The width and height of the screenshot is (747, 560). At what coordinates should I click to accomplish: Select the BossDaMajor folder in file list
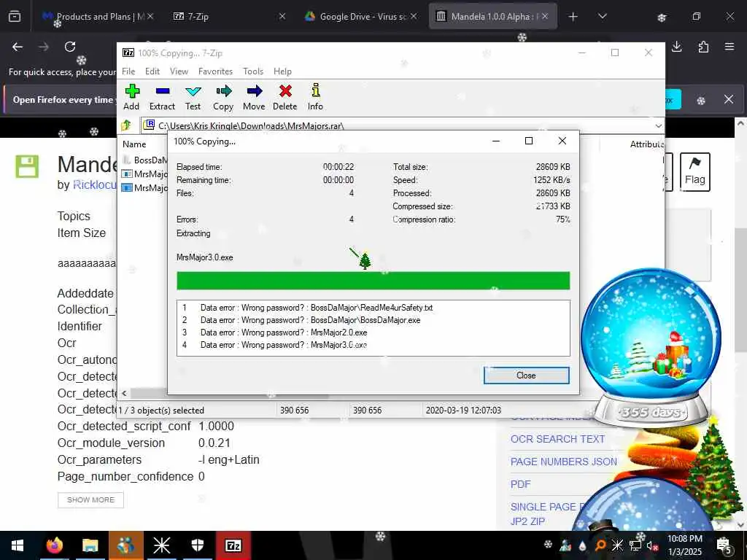[144, 160]
